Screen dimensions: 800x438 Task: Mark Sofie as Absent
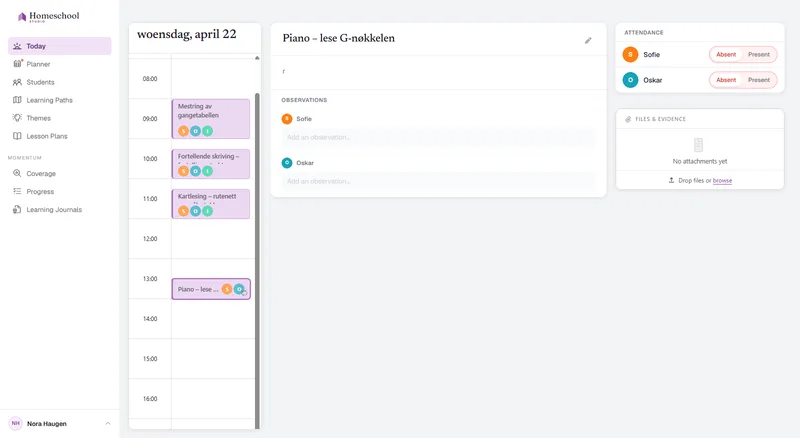(726, 55)
